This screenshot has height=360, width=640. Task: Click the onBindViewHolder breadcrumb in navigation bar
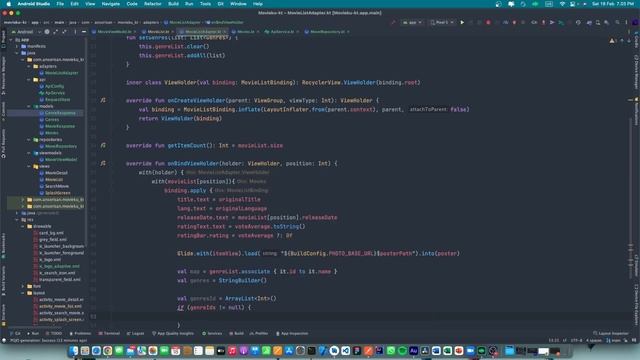[x=225, y=22]
